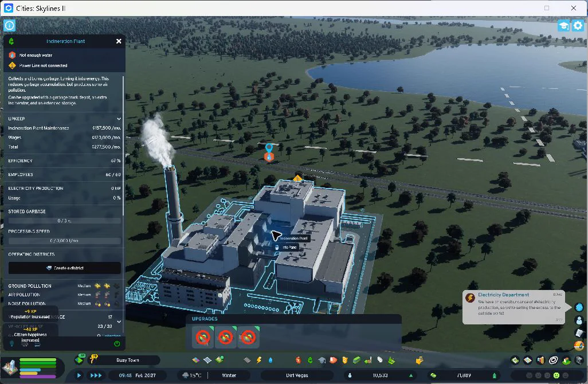Click the citizen happiness smiley indicator
The height and width of the screenshot is (384, 588).
[556, 375]
